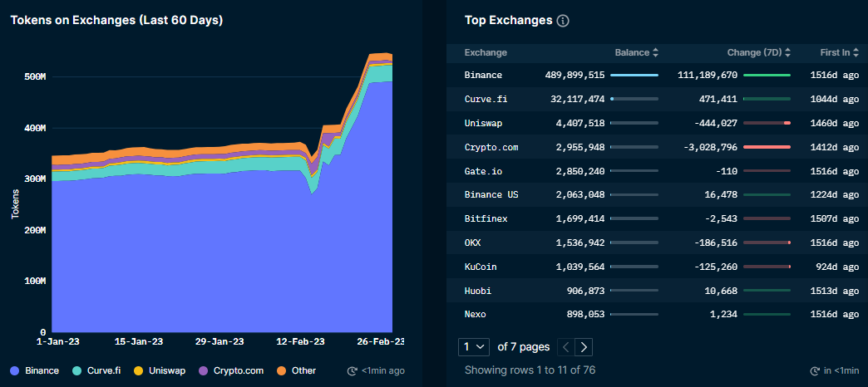Click Binance US first in 1224d ago
The image size is (868, 387).
click(835, 194)
